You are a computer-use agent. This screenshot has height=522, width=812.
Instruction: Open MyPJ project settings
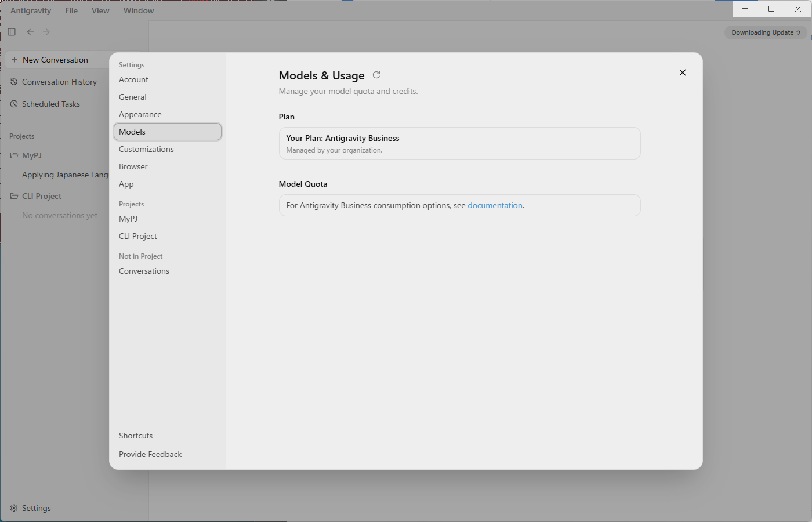point(168,219)
